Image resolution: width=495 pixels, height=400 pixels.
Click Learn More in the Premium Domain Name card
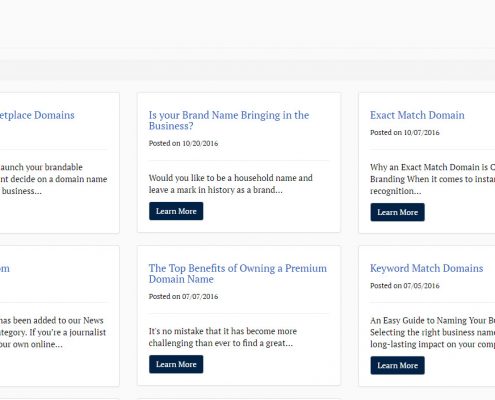(x=176, y=364)
